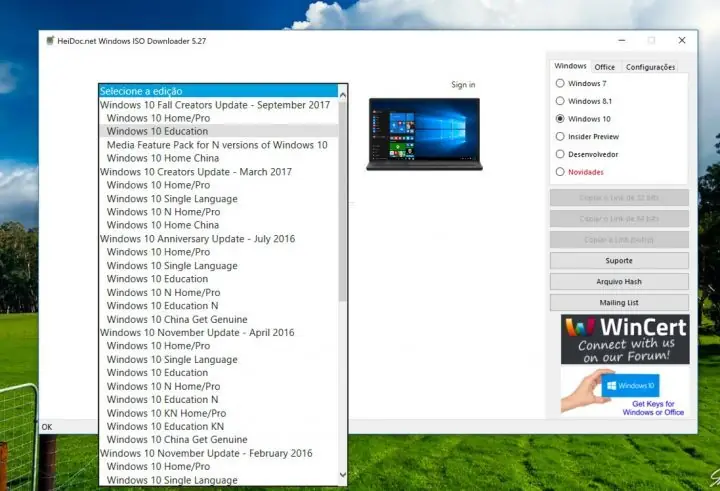Image resolution: width=720 pixels, height=491 pixels.
Task: Choose Windows 10 Home/Pro under Anniversary Update
Action: click(219, 252)
